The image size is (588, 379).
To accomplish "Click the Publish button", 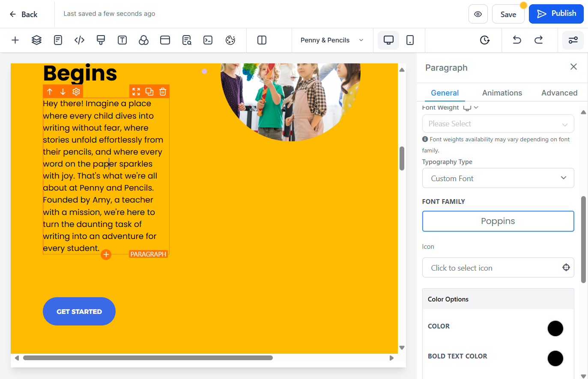I will pyautogui.click(x=556, y=14).
